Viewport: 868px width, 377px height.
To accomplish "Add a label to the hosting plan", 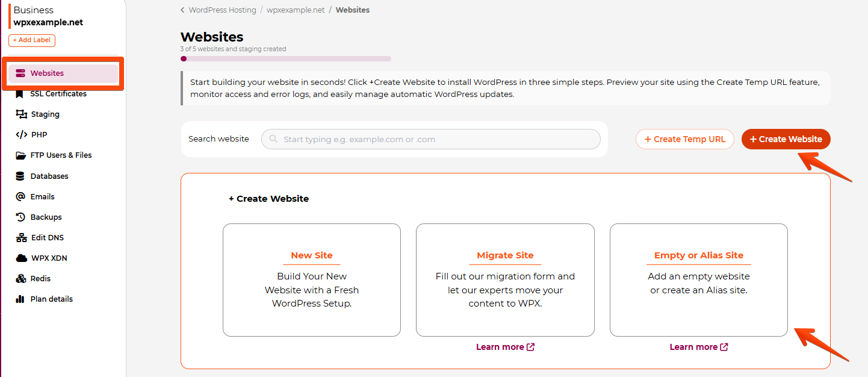I will click(x=32, y=40).
